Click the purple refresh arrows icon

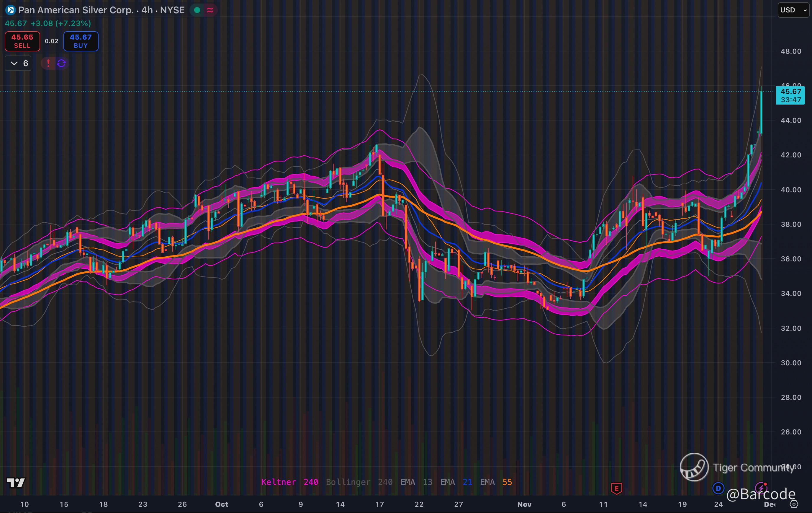click(x=61, y=63)
